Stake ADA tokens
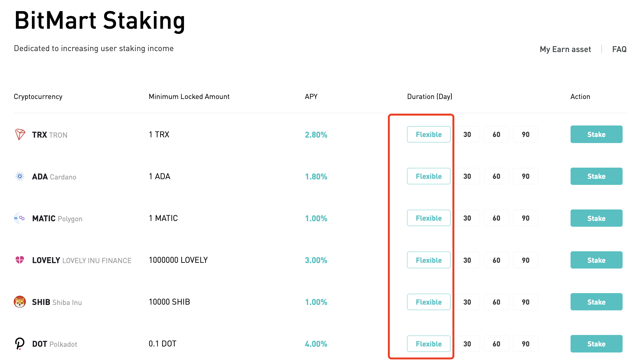Image resolution: width=636 pixels, height=364 pixels. (x=596, y=176)
